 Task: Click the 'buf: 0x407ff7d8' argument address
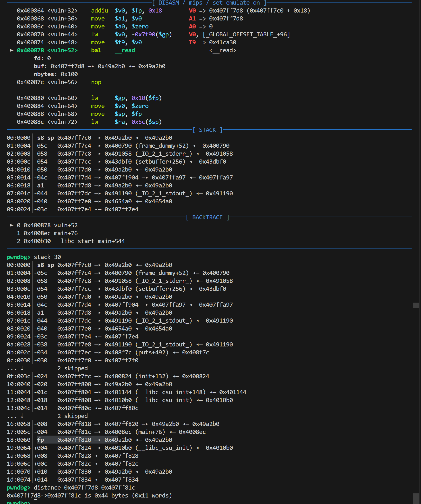click(x=67, y=66)
